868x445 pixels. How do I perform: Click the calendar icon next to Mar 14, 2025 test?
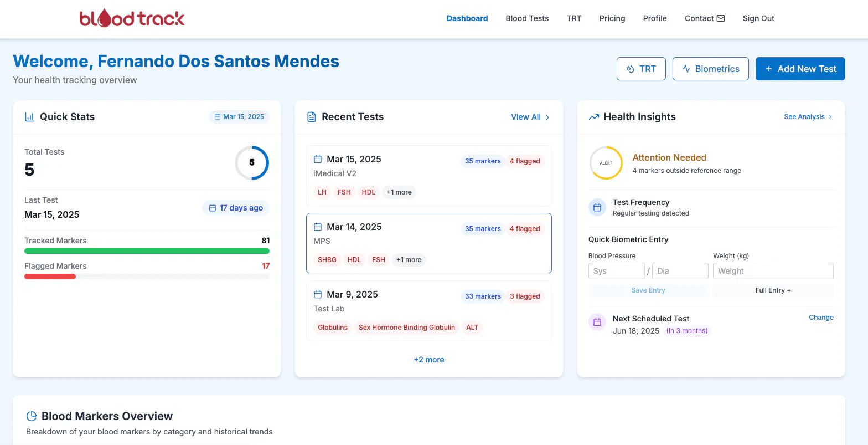[x=318, y=227]
